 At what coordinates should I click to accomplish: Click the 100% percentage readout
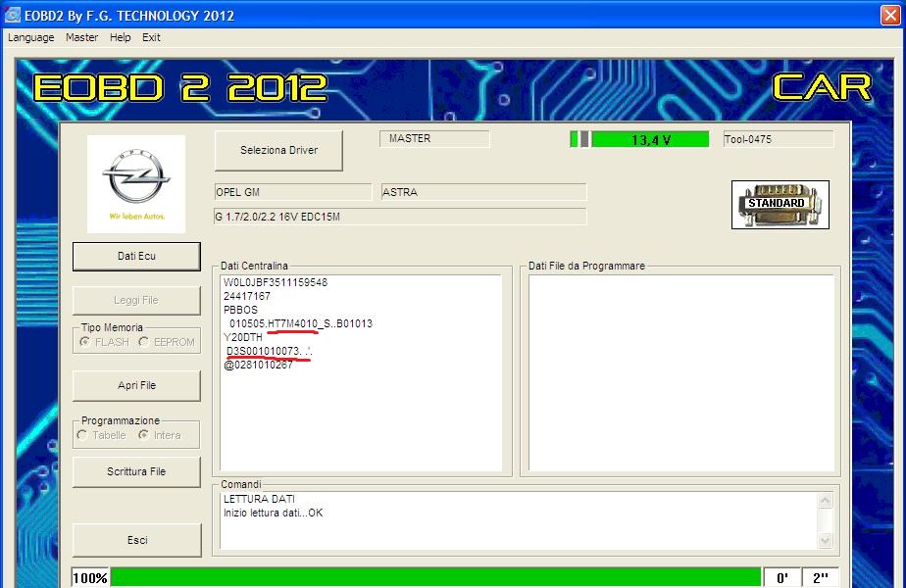(90, 577)
